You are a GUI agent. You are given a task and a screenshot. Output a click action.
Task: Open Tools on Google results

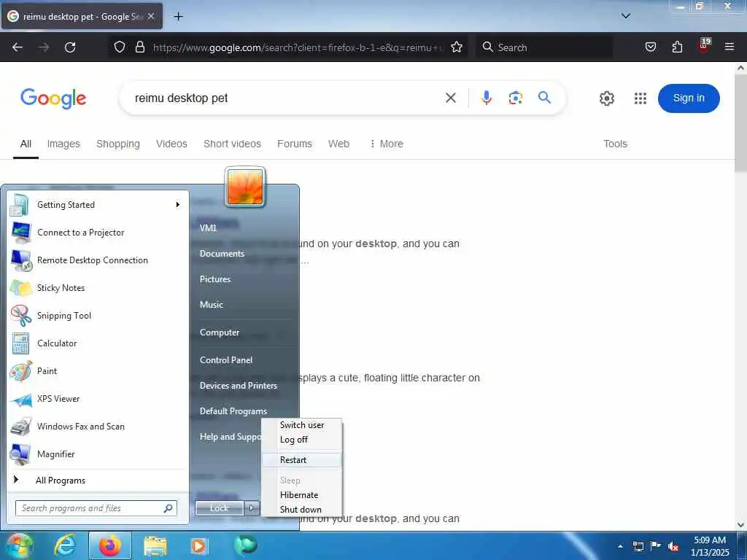click(x=615, y=144)
